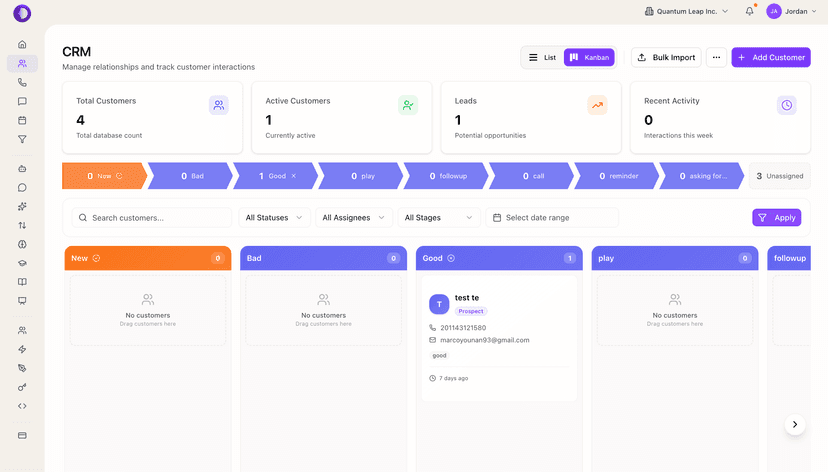
Task: Open notifications bell
Action: 749,11
